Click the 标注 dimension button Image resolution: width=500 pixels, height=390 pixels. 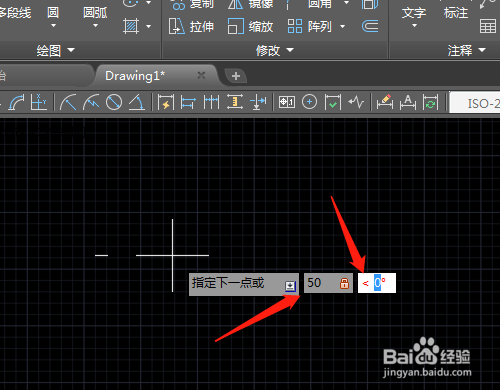[456, 13]
